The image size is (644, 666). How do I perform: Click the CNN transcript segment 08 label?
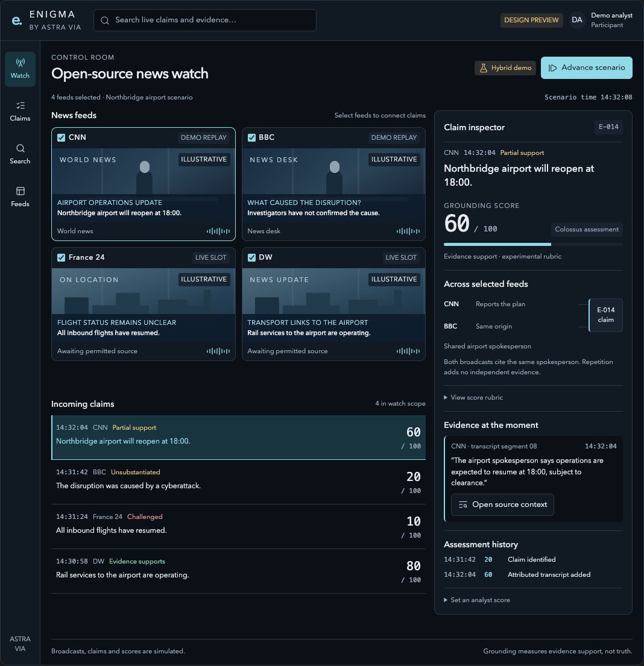pyautogui.click(x=494, y=447)
